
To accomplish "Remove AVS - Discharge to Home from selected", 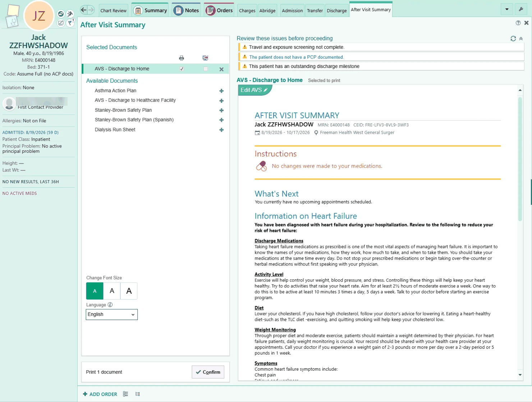I will pos(221,69).
